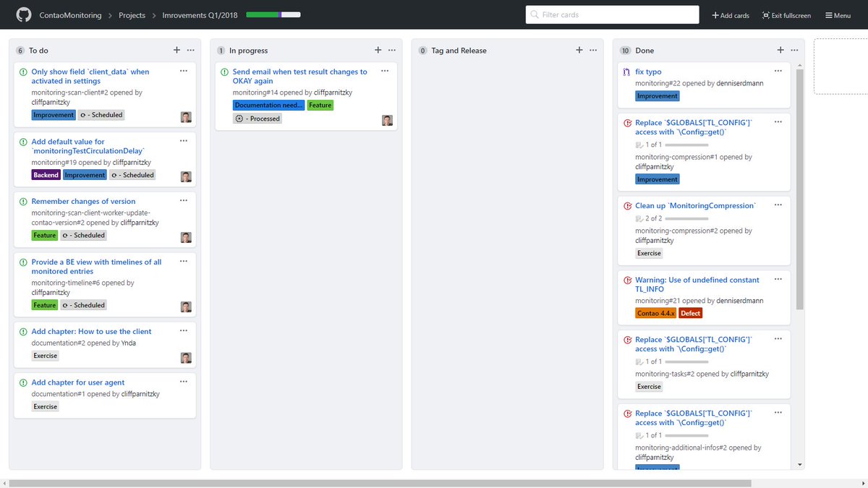The image size is (868, 488).
Task: Click the plus icon in To do column
Action: (176, 50)
